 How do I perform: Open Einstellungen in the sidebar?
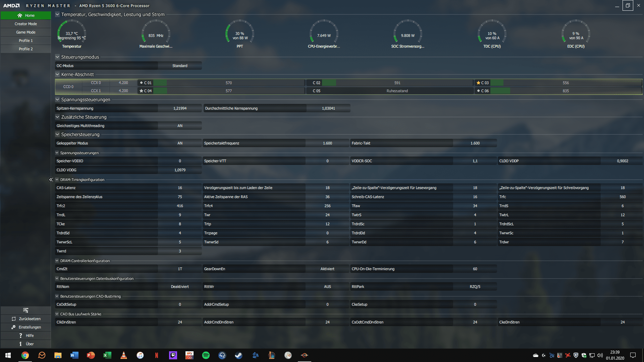[26, 327]
